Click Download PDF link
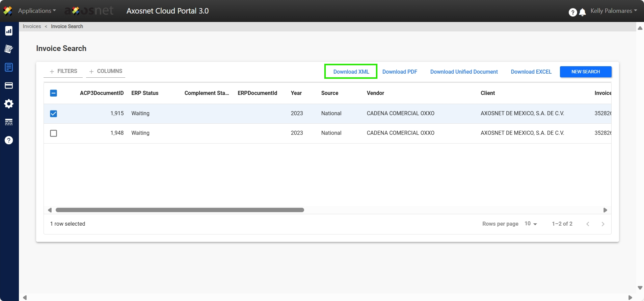Screen dimensions: 644x301 click(400, 72)
